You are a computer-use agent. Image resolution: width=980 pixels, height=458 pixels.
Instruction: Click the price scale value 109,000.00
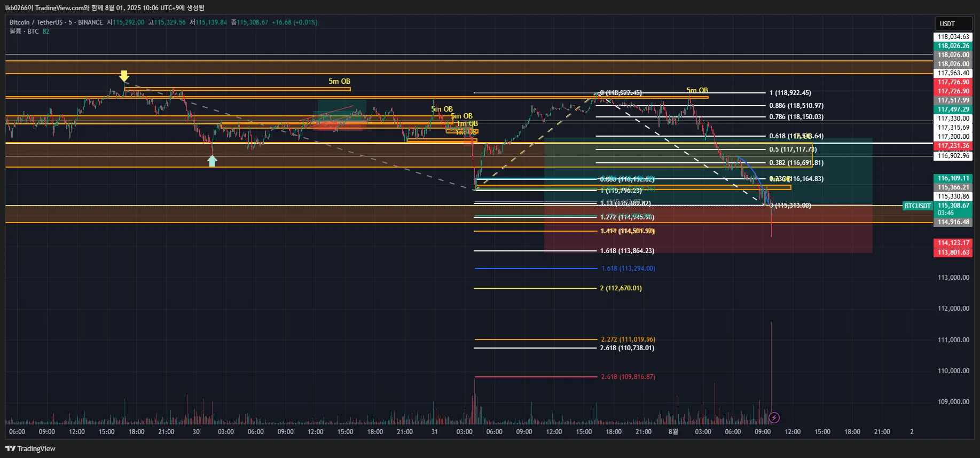coord(953,402)
